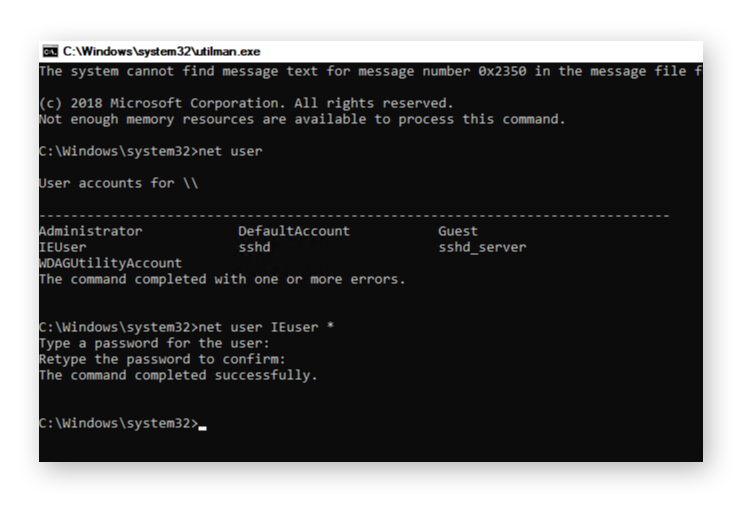The width and height of the screenshot is (746, 512).
Task: Select the IEUser entry in account list
Action: [62, 247]
